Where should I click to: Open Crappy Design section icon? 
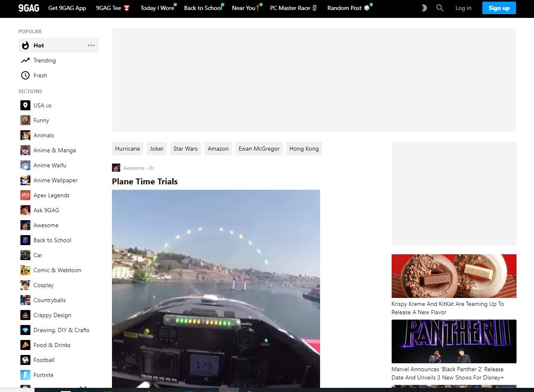[x=25, y=315]
